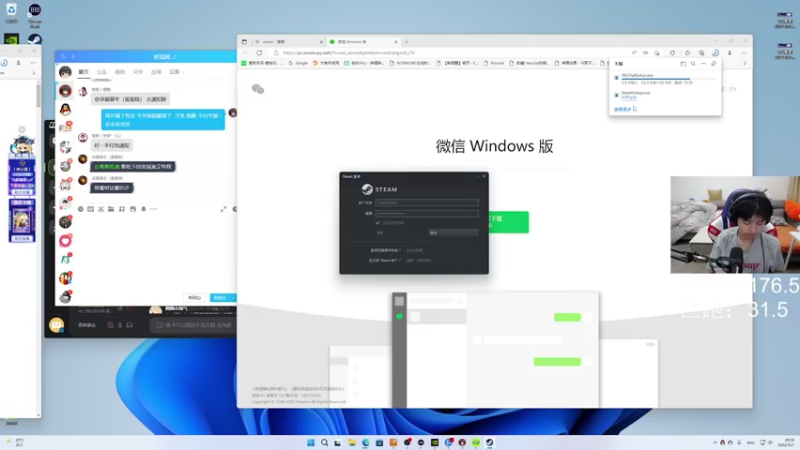Image resolution: width=800 pixels, height=450 pixels.
Task: Open the send button dropdown arrow in QQ
Action: tap(233, 297)
